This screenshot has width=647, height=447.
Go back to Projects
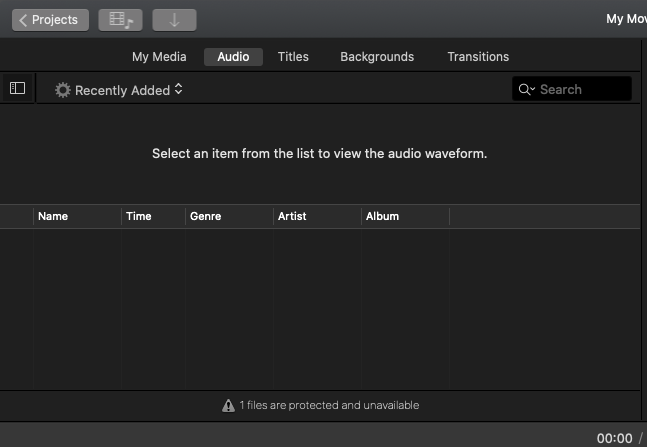pos(50,20)
